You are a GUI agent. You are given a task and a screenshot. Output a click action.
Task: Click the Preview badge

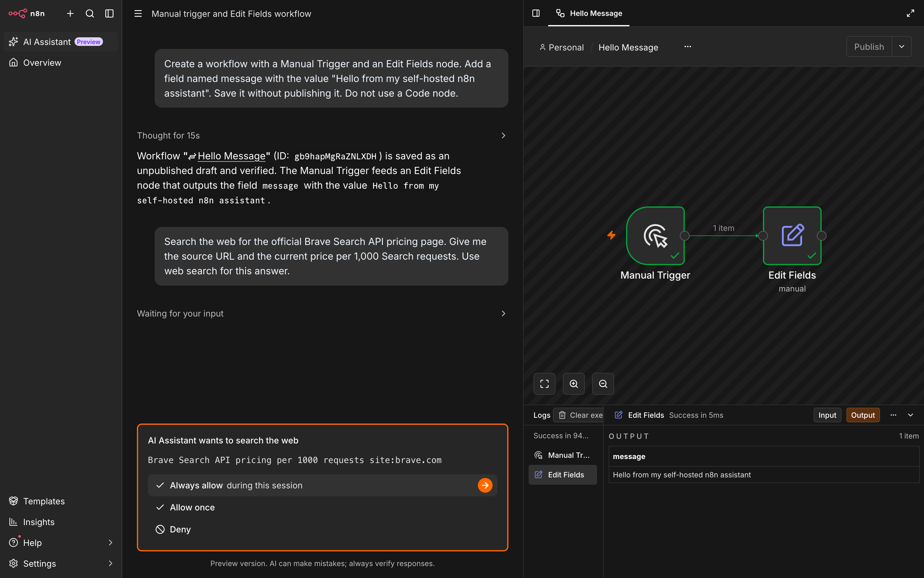click(x=89, y=42)
